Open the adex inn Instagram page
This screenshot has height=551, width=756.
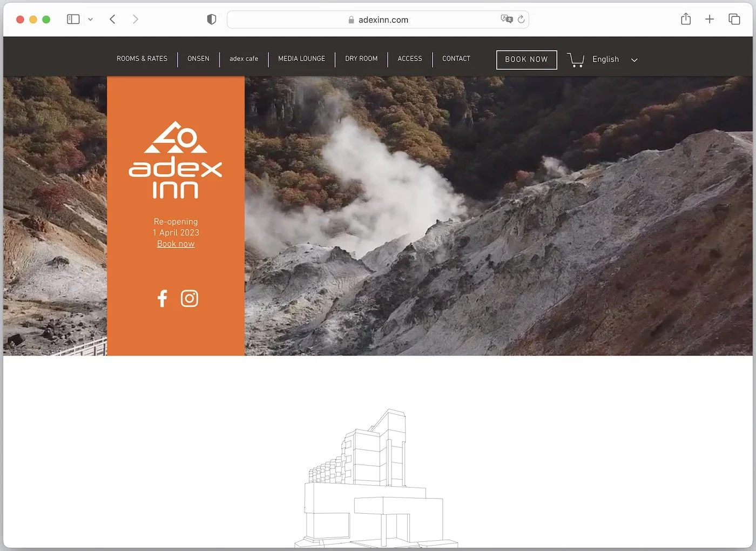[189, 298]
